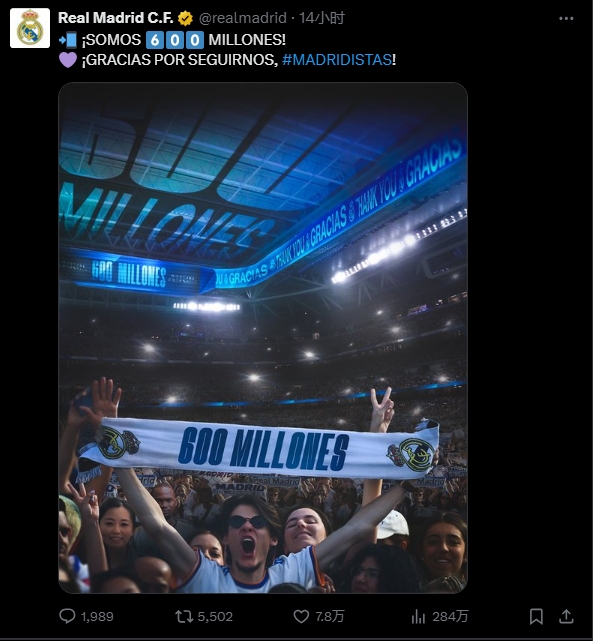The image size is (593, 641).
Task: Click the ¡GRACIAS POR SEGUIRNOS text line
Action: click(180, 60)
